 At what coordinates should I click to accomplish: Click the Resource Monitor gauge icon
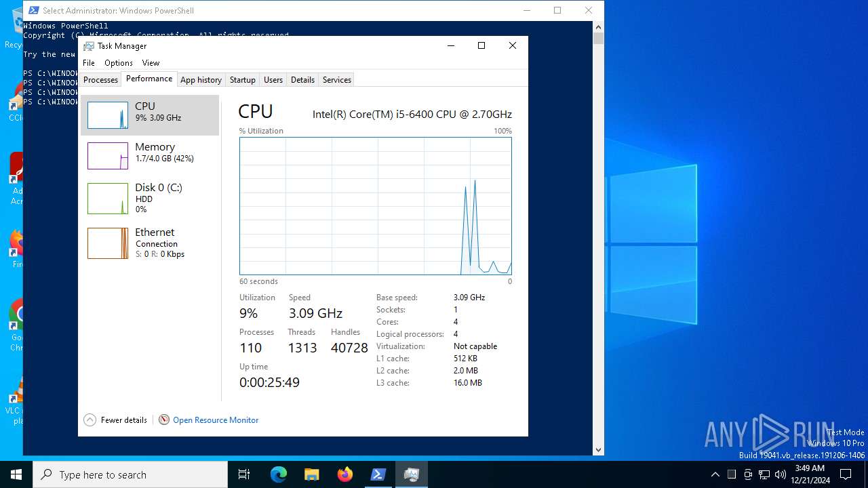(x=164, y=420)
